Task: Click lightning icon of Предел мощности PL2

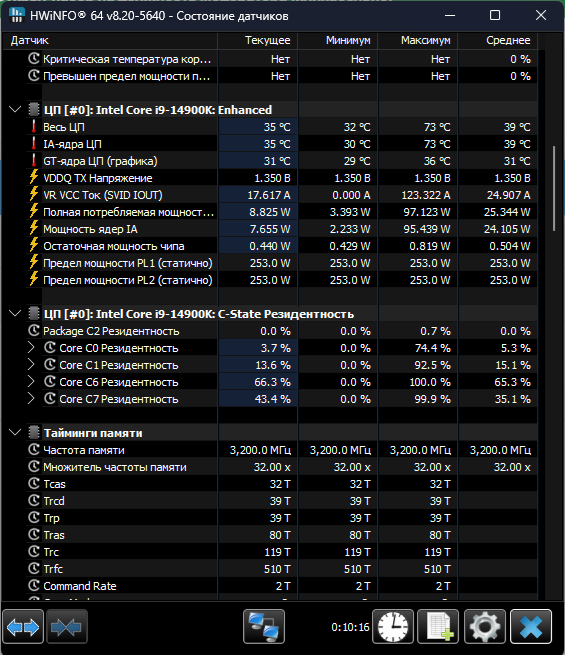Action: (34, 280)
